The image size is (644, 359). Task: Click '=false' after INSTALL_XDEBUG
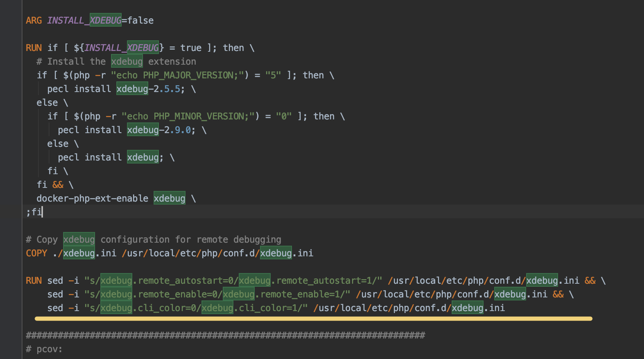tap(138, 21)
